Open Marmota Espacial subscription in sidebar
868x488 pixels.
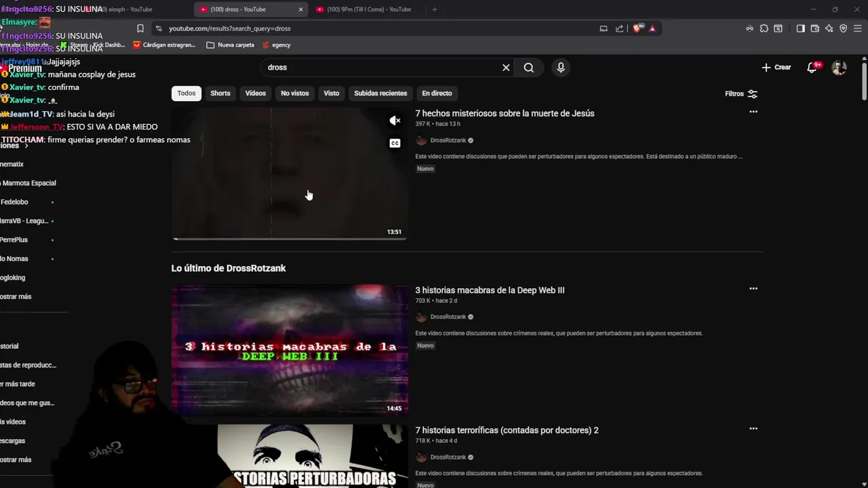point(28,183)
